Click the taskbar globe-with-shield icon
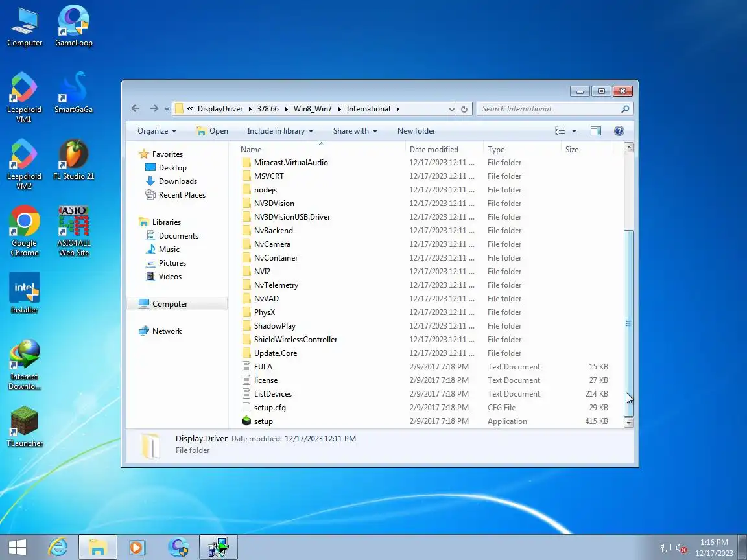 pyautogui.click(x=179, y=548)
